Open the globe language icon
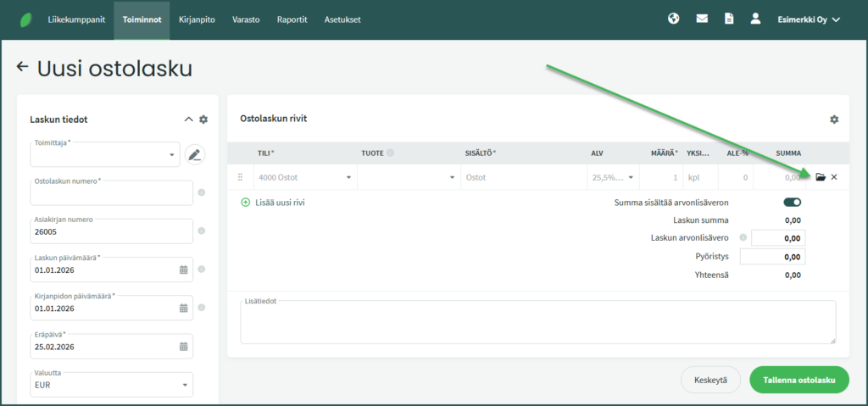This screenshot has width=868, height=406. tap(673, 19)
